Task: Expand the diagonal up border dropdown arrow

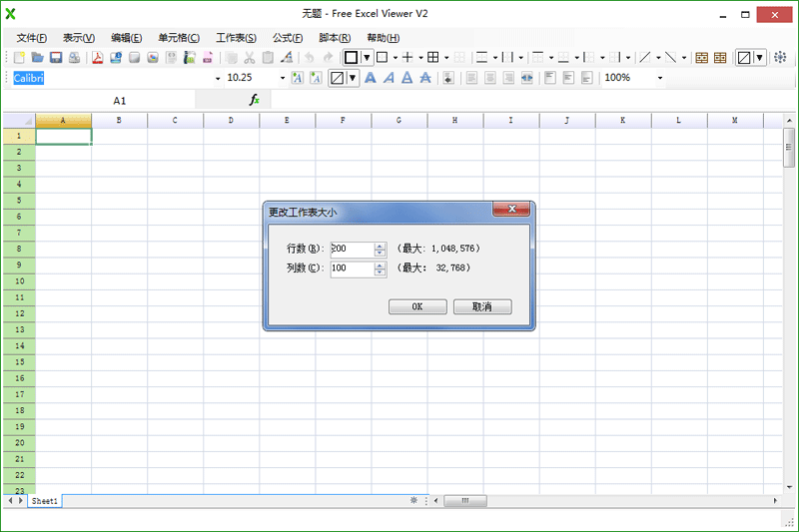Action: pyautogui.click(x=658, y=58)
